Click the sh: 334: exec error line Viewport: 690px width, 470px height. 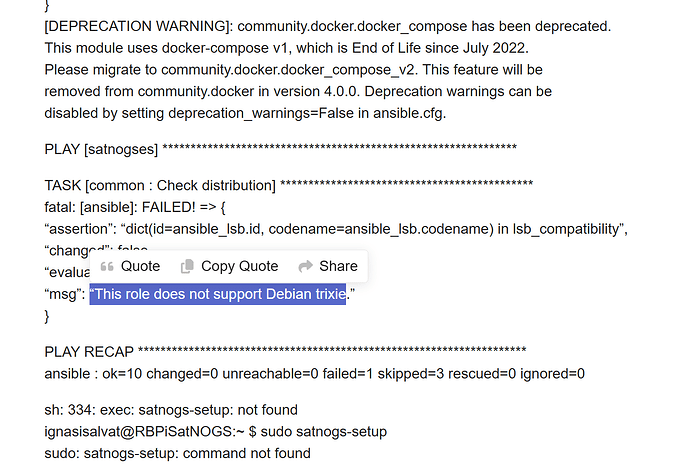click(171, 410)
